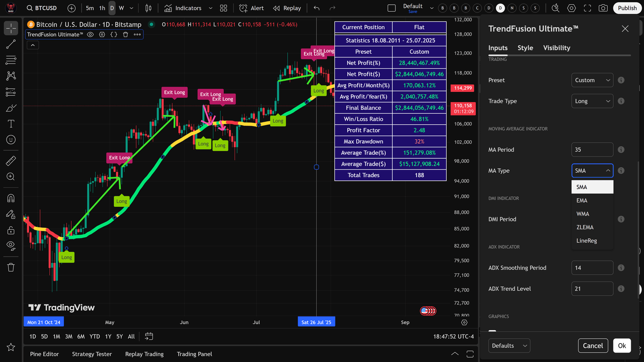Screen dimensions: 644x362
Task: Open the Pine Editor tab
Action: click(44, 354)
